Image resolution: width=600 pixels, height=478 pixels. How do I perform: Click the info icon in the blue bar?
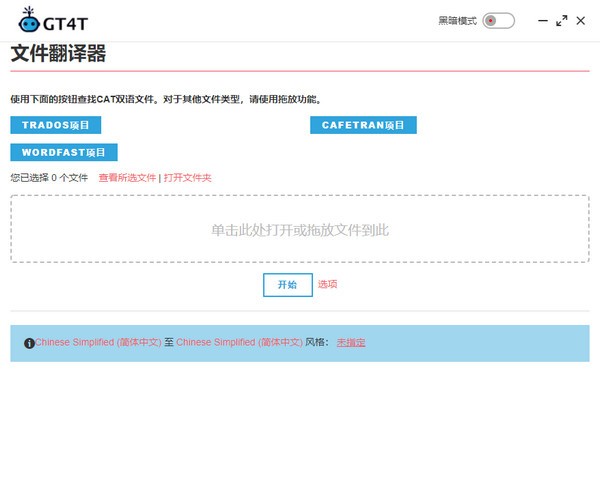29,343
